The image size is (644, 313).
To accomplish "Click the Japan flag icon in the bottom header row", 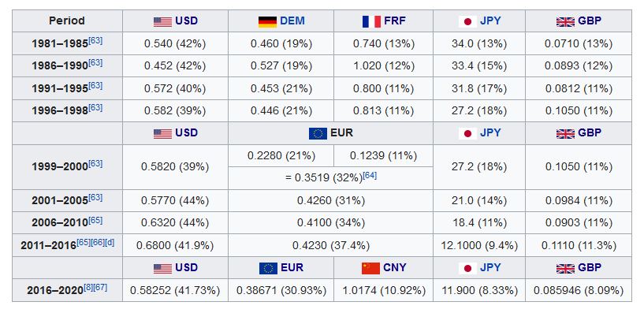I will point(467,268).
